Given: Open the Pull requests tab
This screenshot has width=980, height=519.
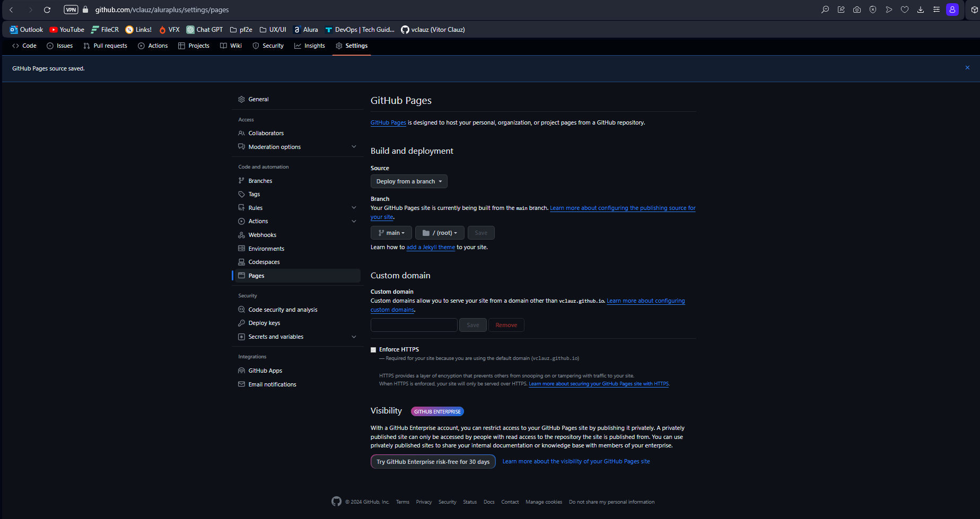Looking at the screenshot, I should coord(105,46).
